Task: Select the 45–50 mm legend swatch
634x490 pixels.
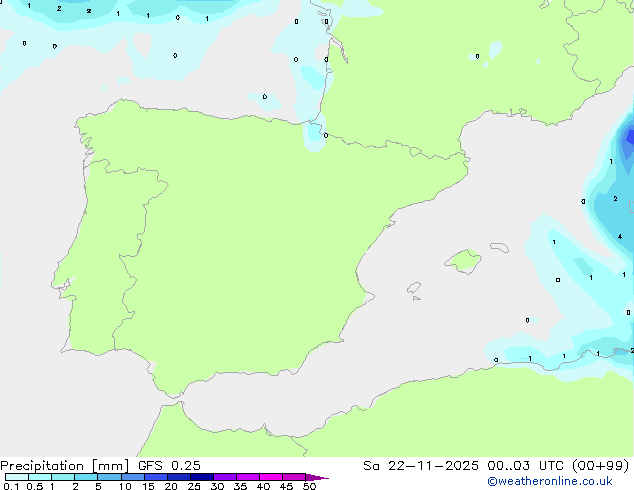Action: point(294,477)
